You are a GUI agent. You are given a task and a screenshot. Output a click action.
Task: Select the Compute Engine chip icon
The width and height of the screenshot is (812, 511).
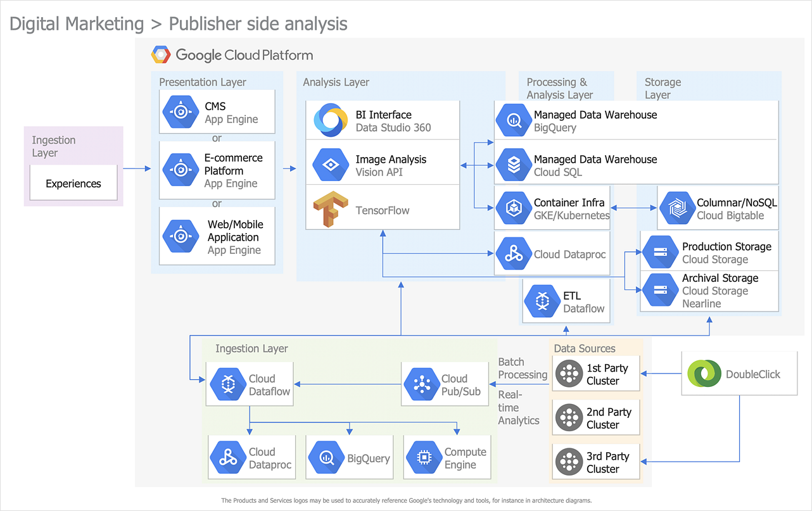tap(424, 458)
